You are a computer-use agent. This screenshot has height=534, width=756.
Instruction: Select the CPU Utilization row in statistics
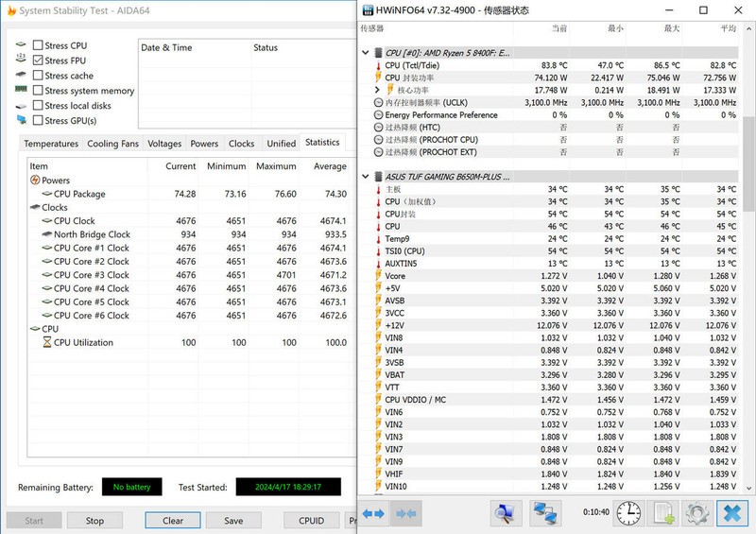click(x=188, y=342)
